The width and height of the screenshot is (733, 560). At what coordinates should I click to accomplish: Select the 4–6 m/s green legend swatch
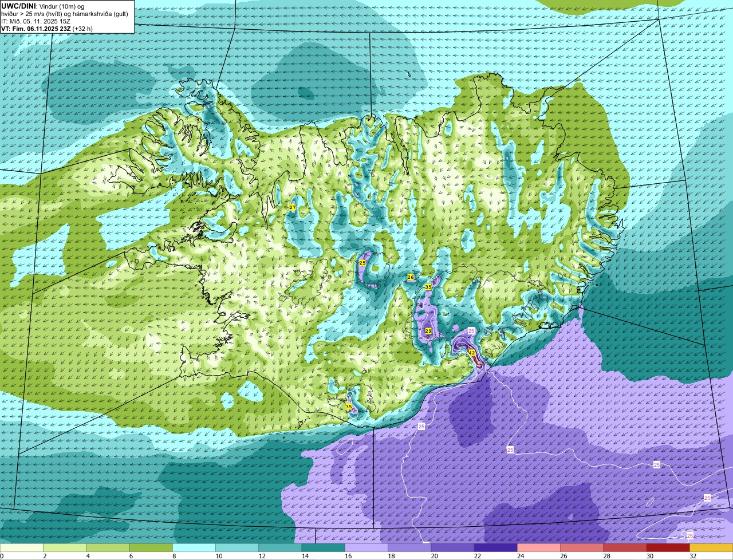(x=108, y=547)
